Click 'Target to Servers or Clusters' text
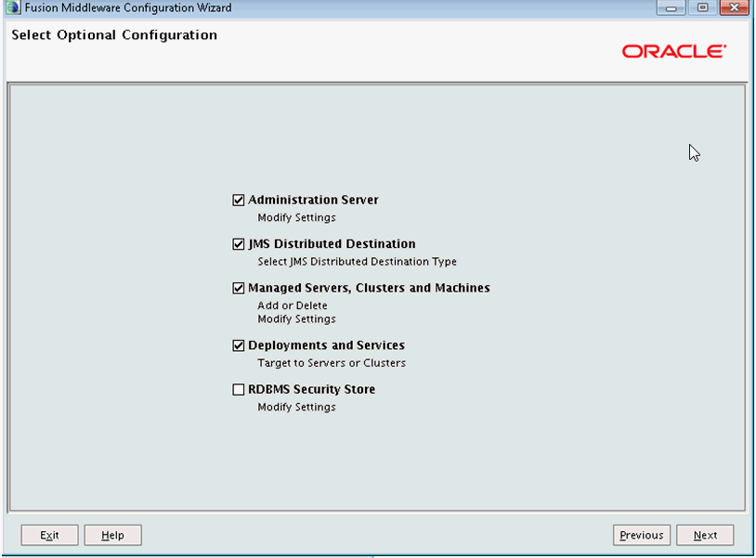Screen dimensions: 756x558 332,363
